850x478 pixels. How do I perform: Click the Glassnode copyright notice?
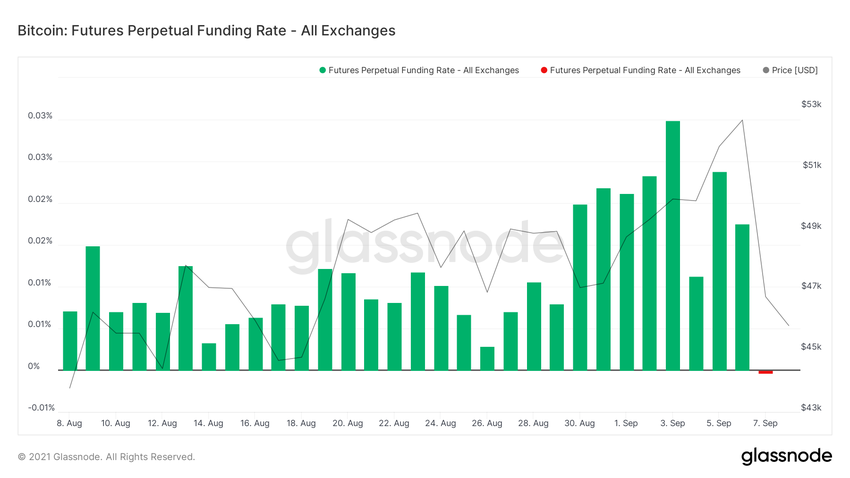(107, 457)
